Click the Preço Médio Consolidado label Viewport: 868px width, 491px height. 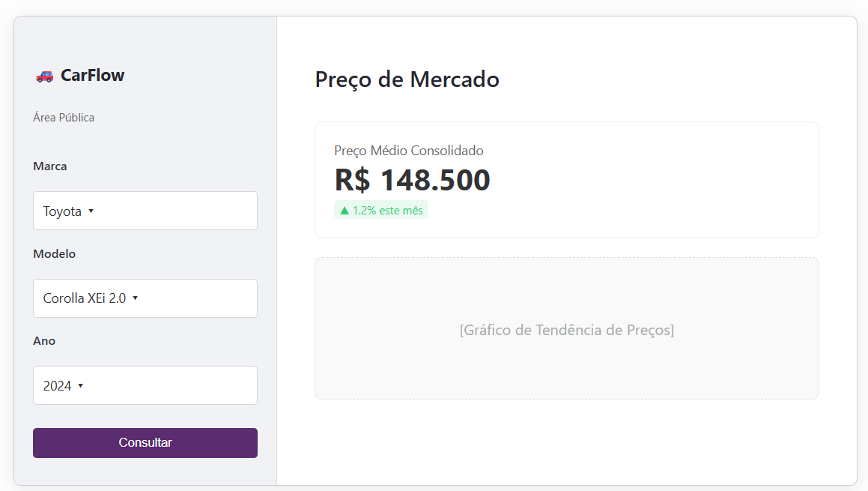[408, 151]
